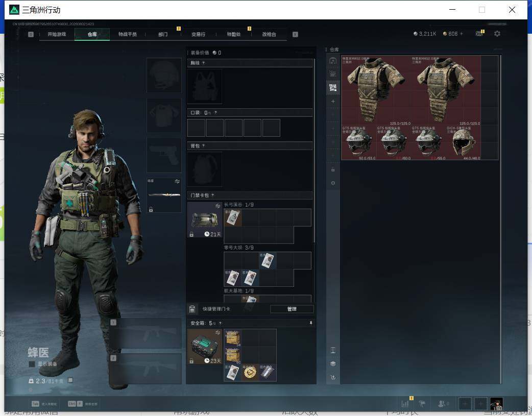Select the second storage icon in the warehouse sidebar
This screenshot has height=416, width=532.
pos(333,75)
